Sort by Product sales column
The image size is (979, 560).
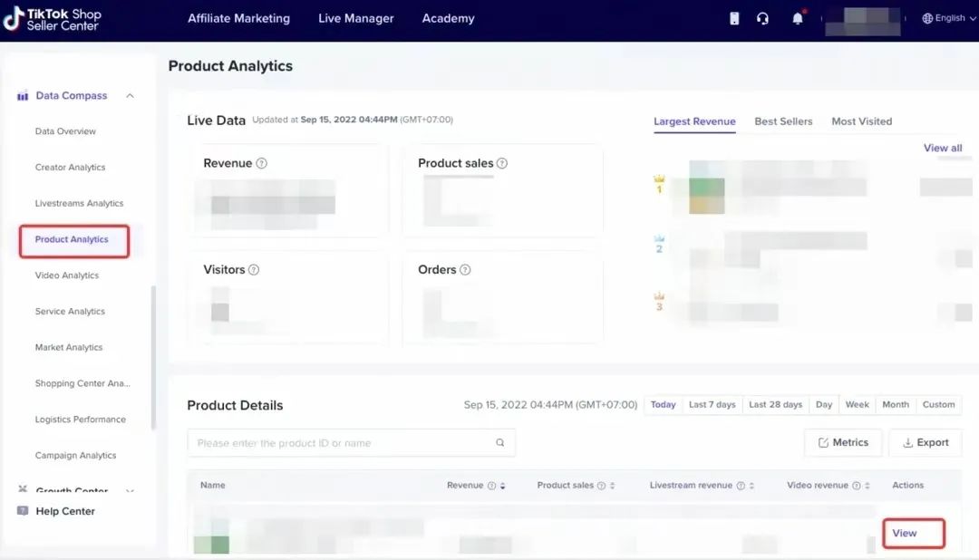click(612, 486)
